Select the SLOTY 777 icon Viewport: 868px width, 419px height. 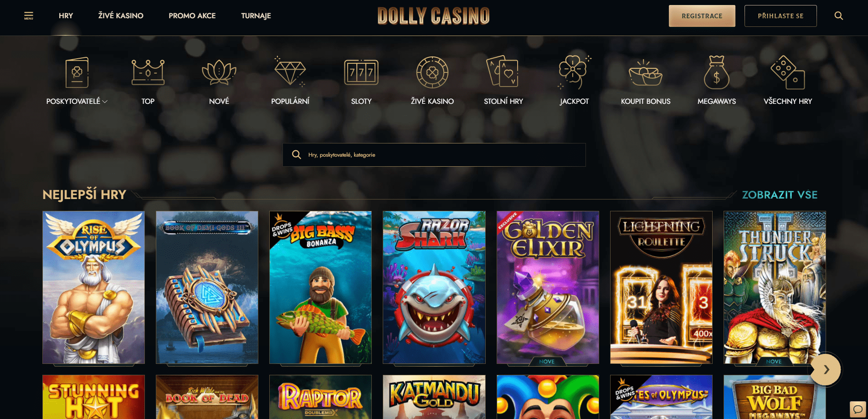pyautogui.click(x=361, y=72)
